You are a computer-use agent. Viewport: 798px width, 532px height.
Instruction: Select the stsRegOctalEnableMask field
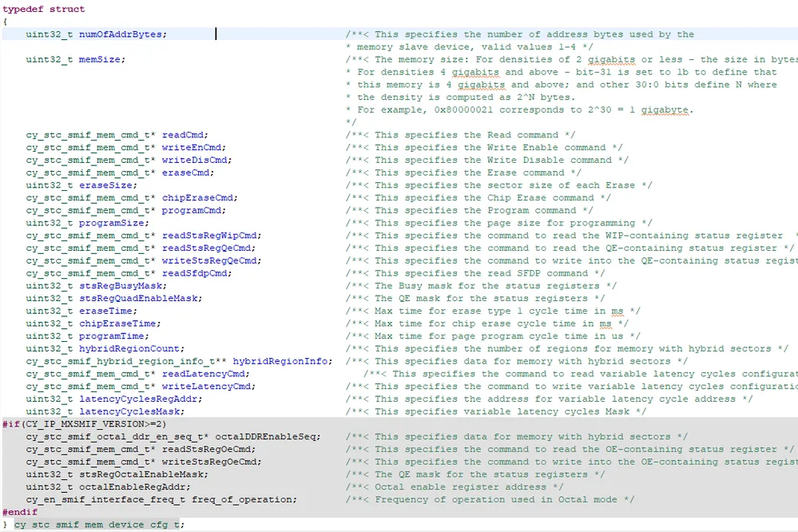point(141,474)
